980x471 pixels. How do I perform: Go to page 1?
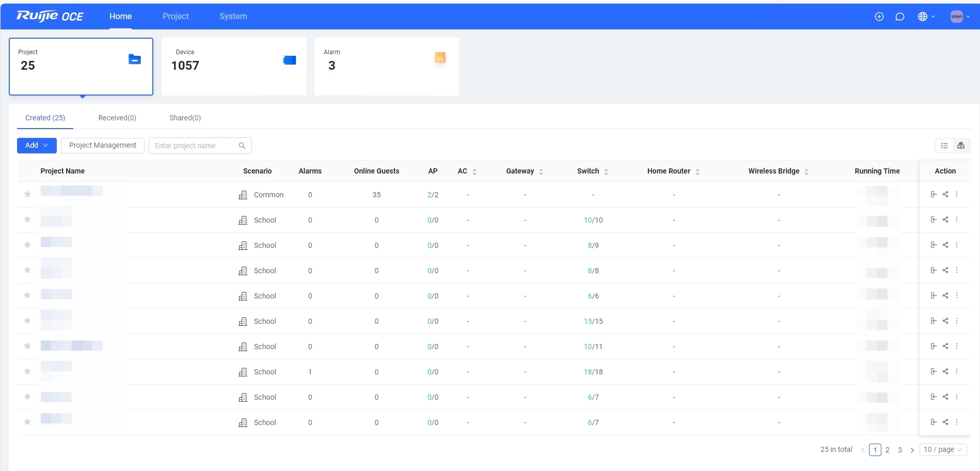point(875,450)
